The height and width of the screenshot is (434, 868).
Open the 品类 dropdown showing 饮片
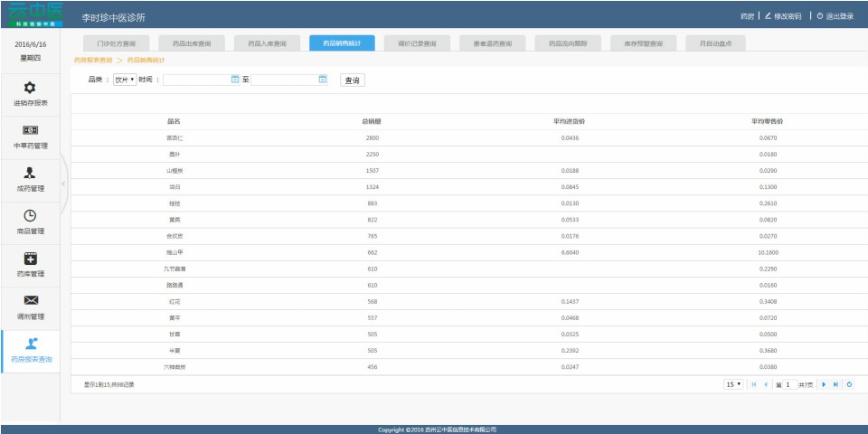(x=125, y=80)
